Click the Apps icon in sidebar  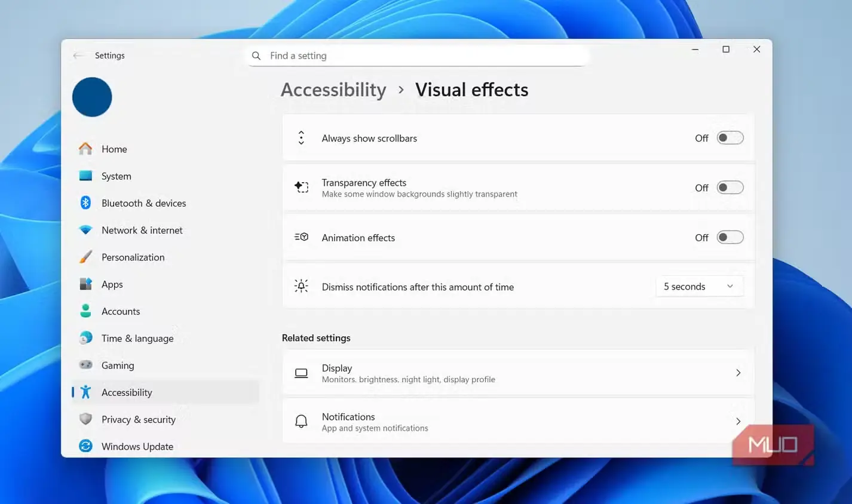(85, 284)
